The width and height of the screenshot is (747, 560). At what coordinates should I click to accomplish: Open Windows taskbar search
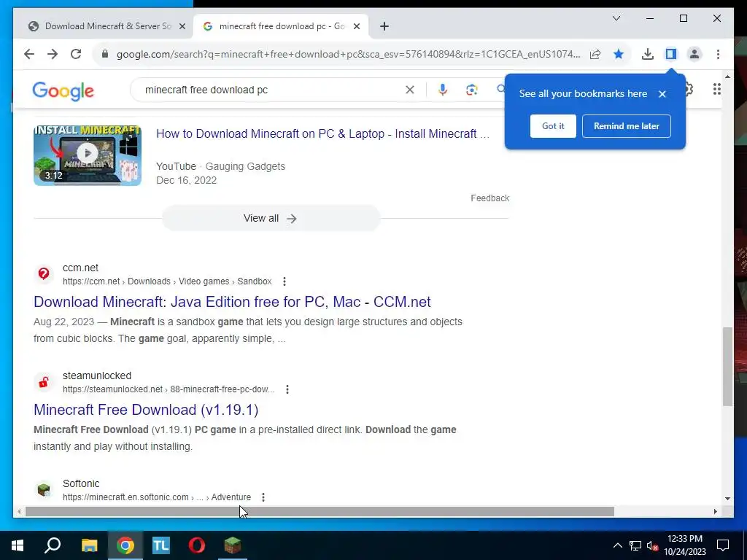tap(53, 545)
